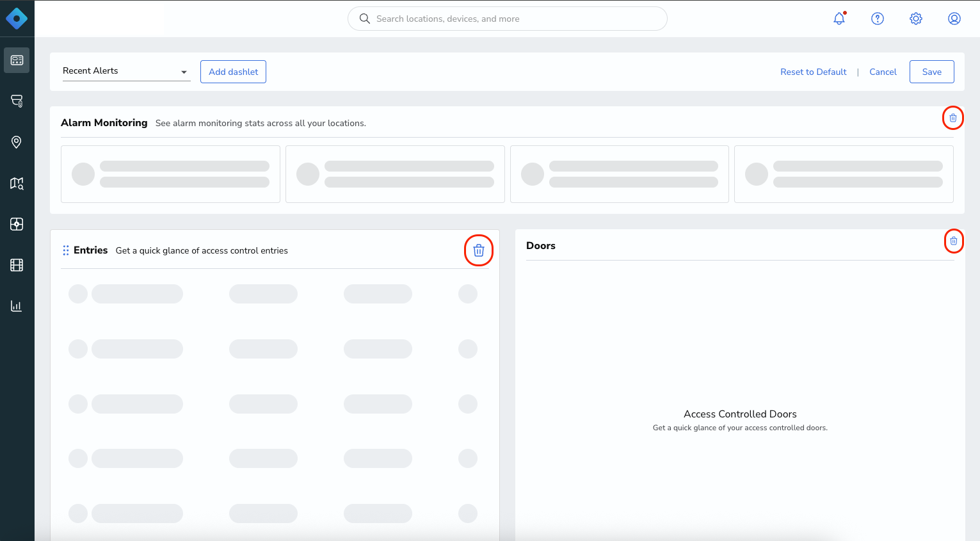Viewport: 980px width, 541px height.
Task: Open the plus-target icon in sidebar
Action: point(17,224)
